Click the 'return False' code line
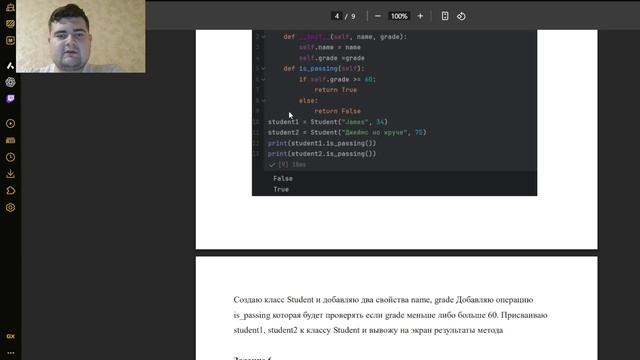Screen dimensions: 640x360 tap(338, 111)
